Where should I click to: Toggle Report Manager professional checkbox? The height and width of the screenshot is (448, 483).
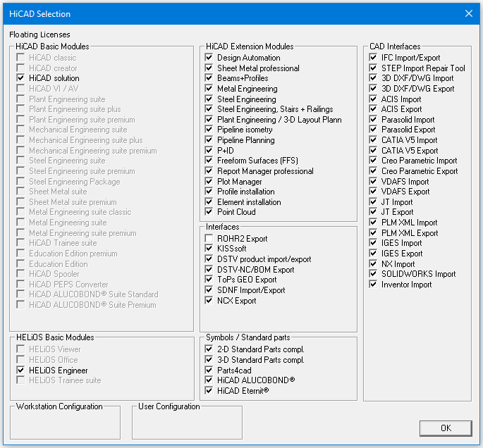pyautogui.click(x=209, y=170)
